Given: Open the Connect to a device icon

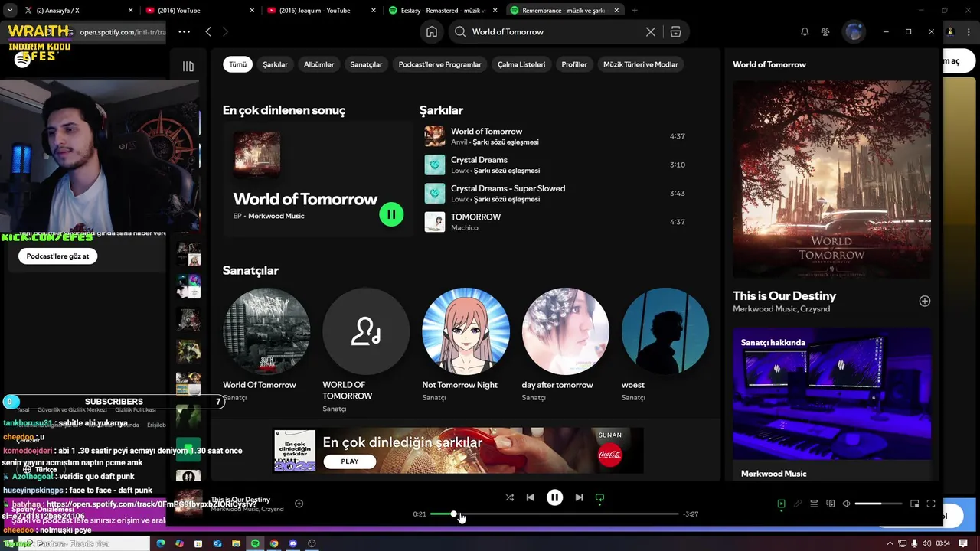Looking at the screenshot, I should pos(831,504).
